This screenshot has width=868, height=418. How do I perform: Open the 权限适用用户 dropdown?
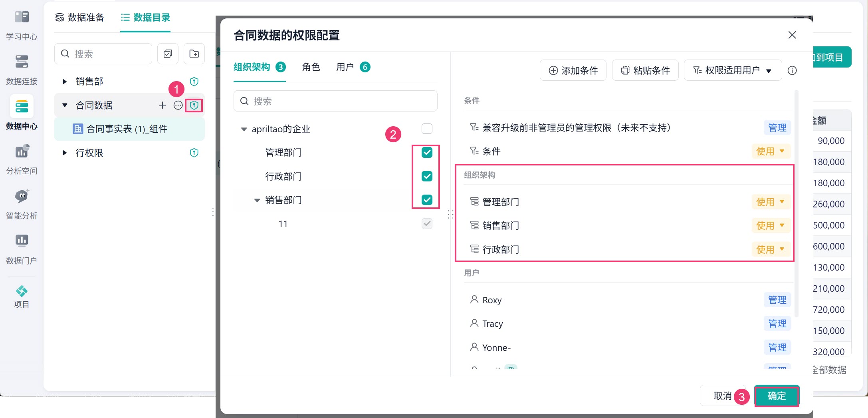point(733,70)
